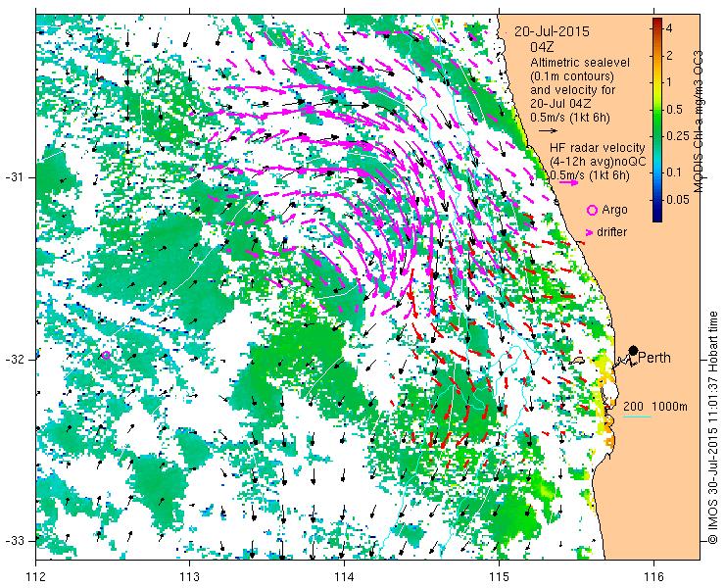Click the '(0.1m contours)' legend text

tap(572, 75)
